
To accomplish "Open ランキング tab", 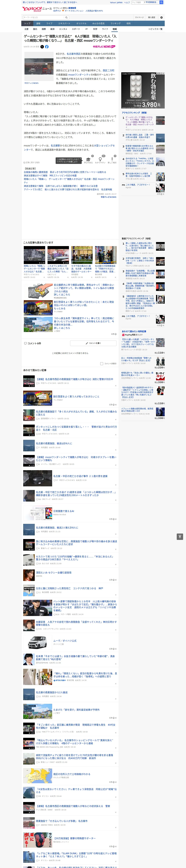I will 115,24.
